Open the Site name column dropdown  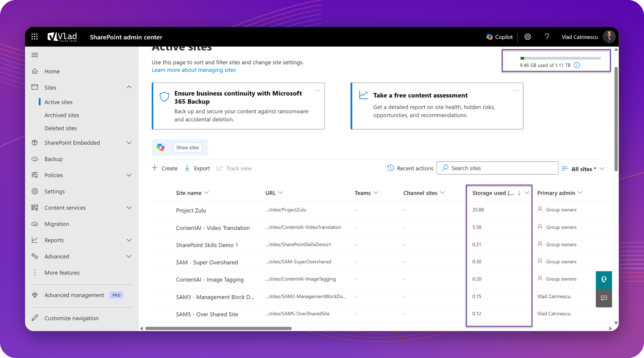tap(206, 193)
